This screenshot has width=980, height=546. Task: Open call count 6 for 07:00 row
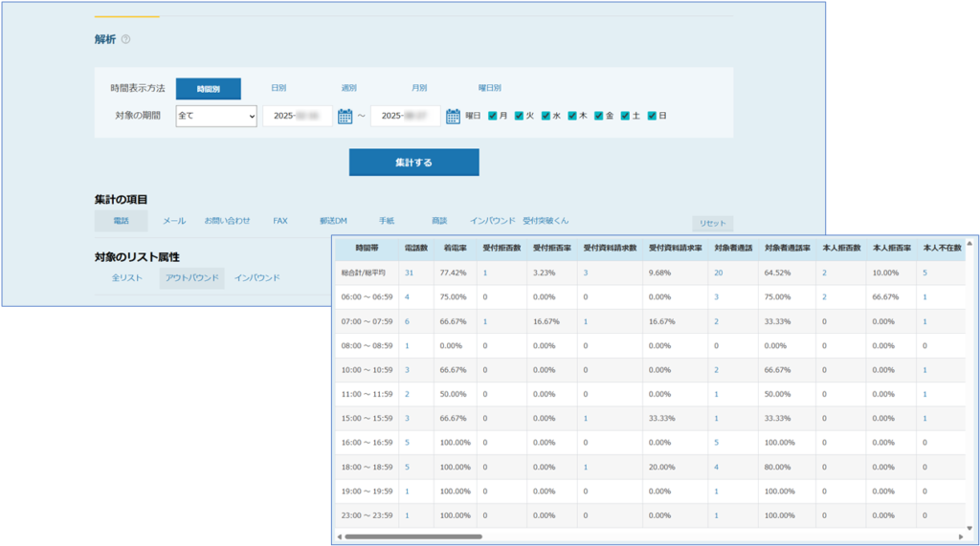tap(407, 321)
